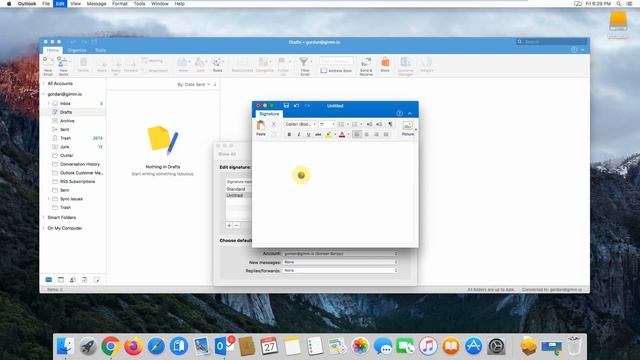Click the Redo icon in the Untitled window title bar

307,106
